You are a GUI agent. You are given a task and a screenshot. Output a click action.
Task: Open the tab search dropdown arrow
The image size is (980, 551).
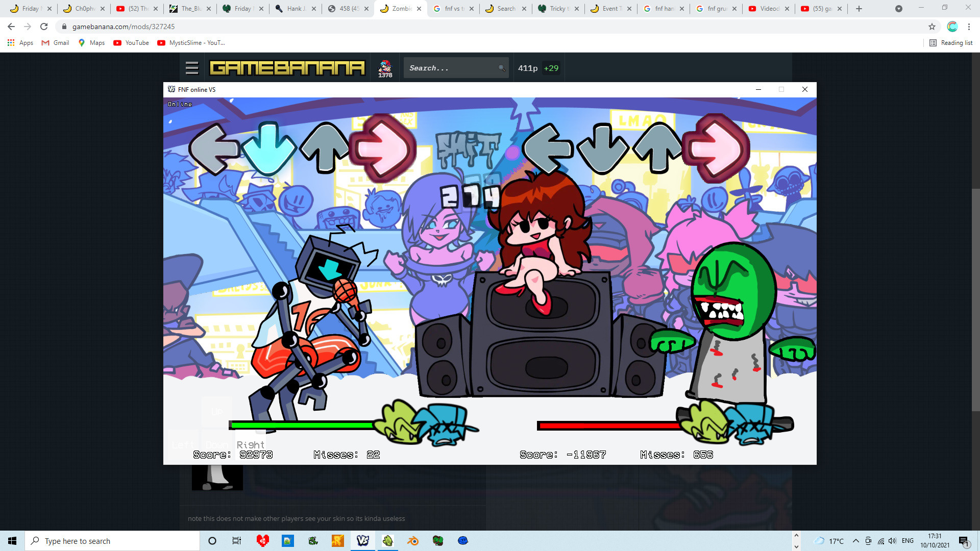(x=898, y=9)
